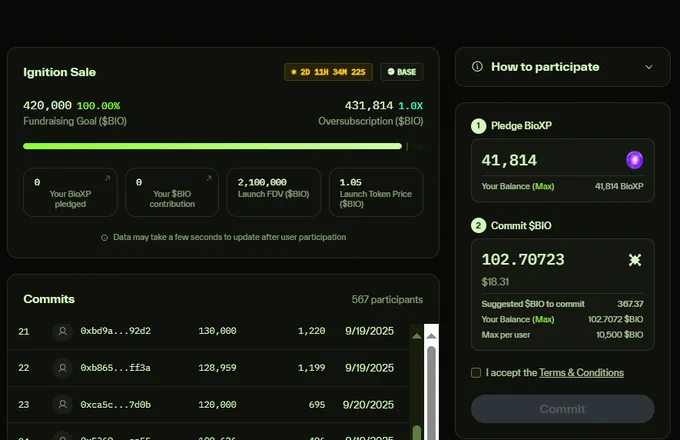Accept the Terms & Conditions checkbox
The image size is (680, 440).
point(476,373)
